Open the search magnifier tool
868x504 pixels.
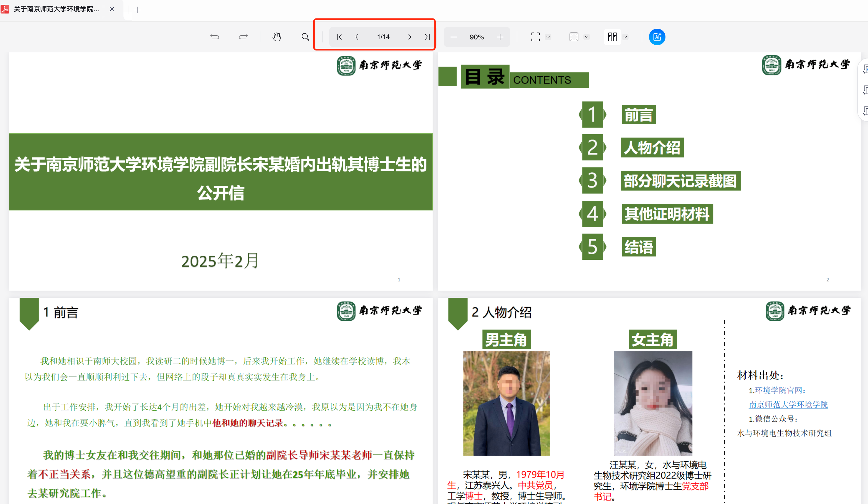(305, 37)
